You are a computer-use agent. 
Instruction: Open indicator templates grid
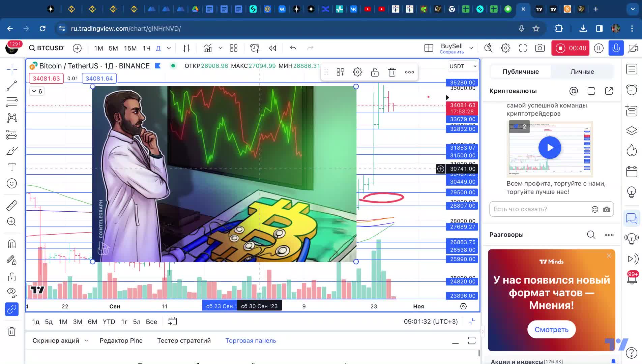(x=233, y=48)
